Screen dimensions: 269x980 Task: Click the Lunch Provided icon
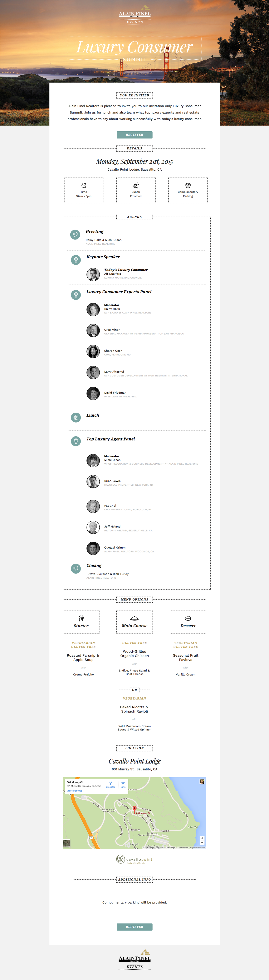(136, 185)
